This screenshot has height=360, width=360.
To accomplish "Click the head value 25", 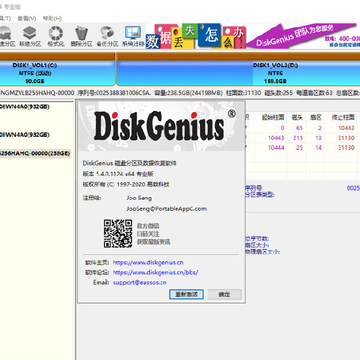I will (299, 148).
